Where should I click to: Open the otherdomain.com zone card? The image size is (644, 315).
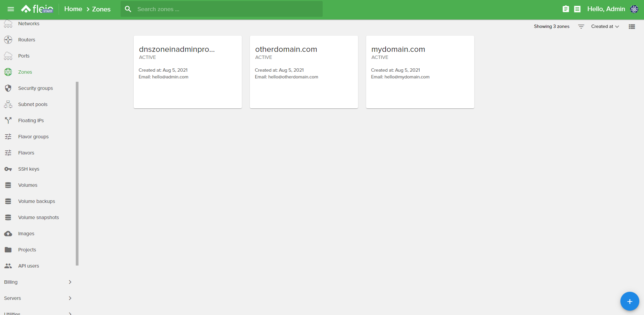coord(303,72)
